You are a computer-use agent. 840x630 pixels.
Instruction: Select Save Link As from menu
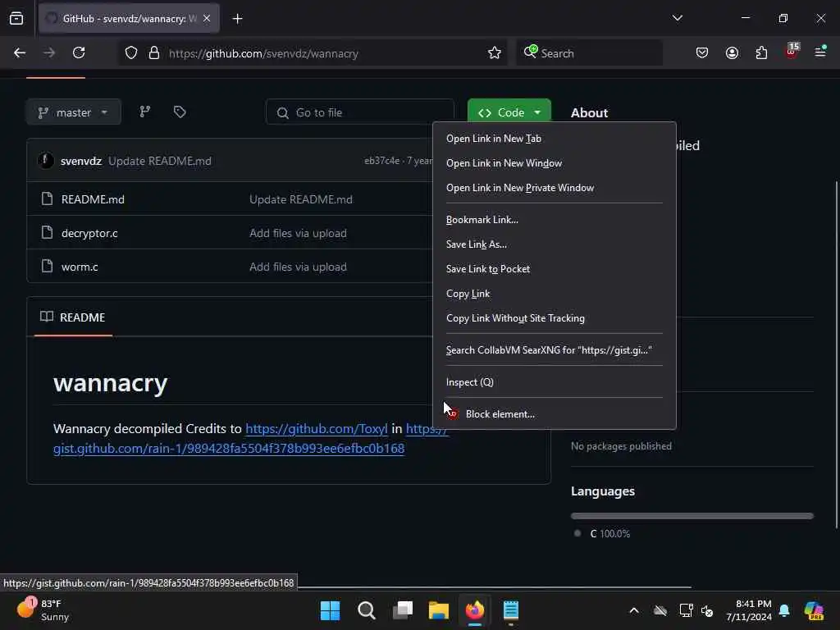(x=555, y=244)
